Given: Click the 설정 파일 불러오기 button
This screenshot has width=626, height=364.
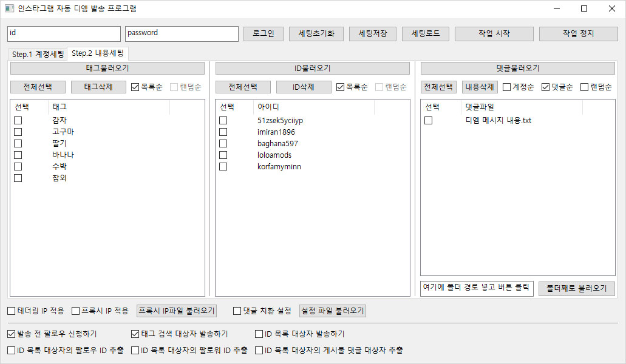Looking at the screenshot, I should pyautogui.click(x=333, y=311).
